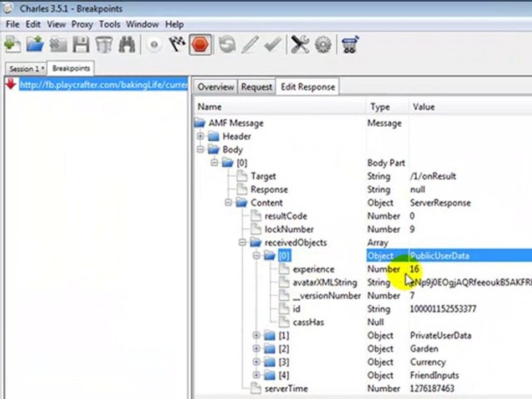Click the Repeat request arrow icon
The height and width of the screenshot is (399, 532).
click(x=227, y=44)
